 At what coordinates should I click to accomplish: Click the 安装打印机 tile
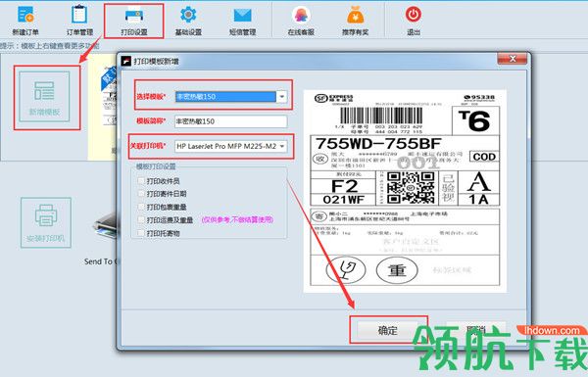(46, 222)
